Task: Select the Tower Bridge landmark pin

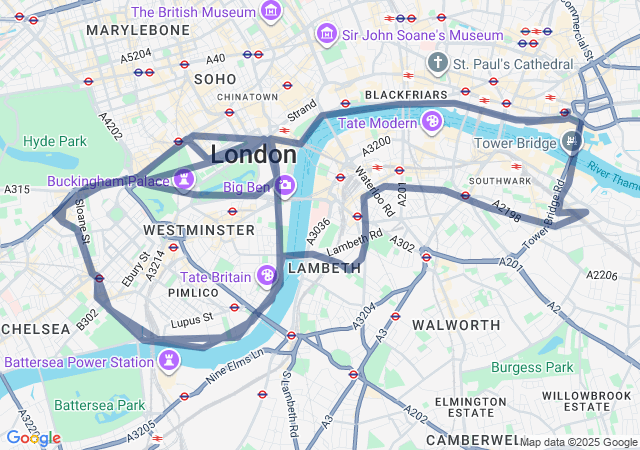Action: coord(572,142)
